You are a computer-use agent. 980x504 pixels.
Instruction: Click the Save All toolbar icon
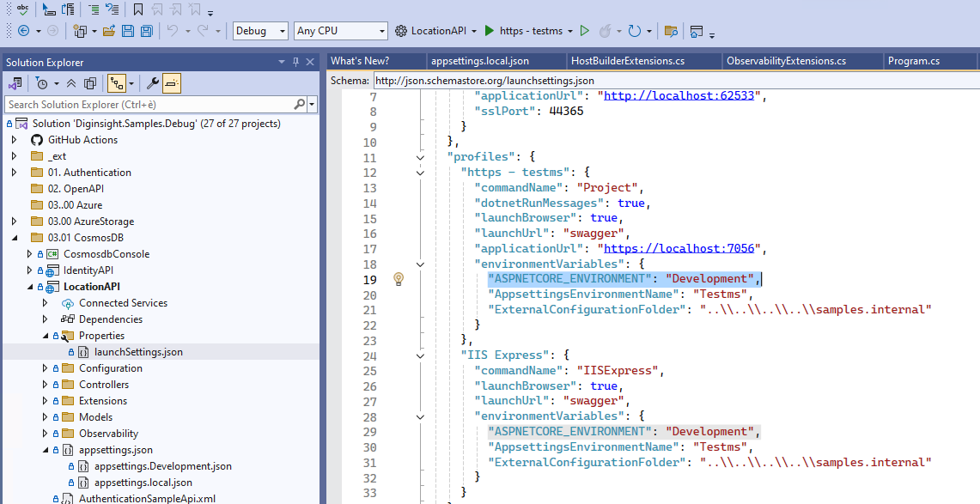146,31
